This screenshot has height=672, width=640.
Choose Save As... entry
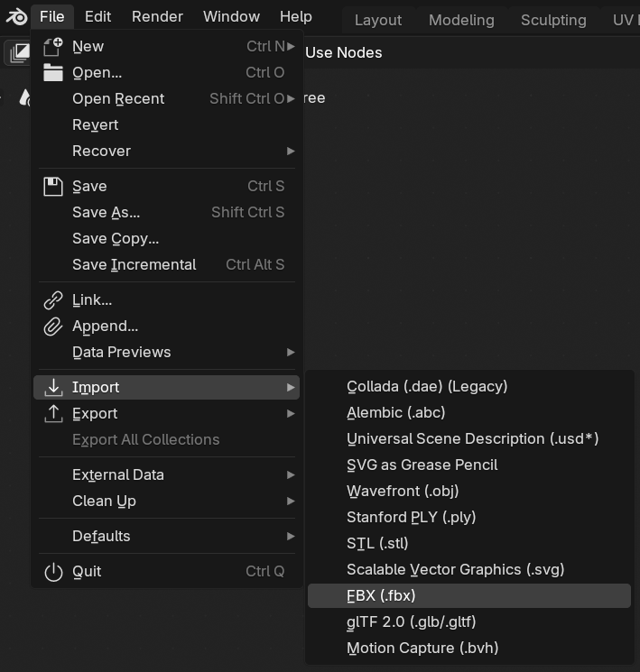166,212
